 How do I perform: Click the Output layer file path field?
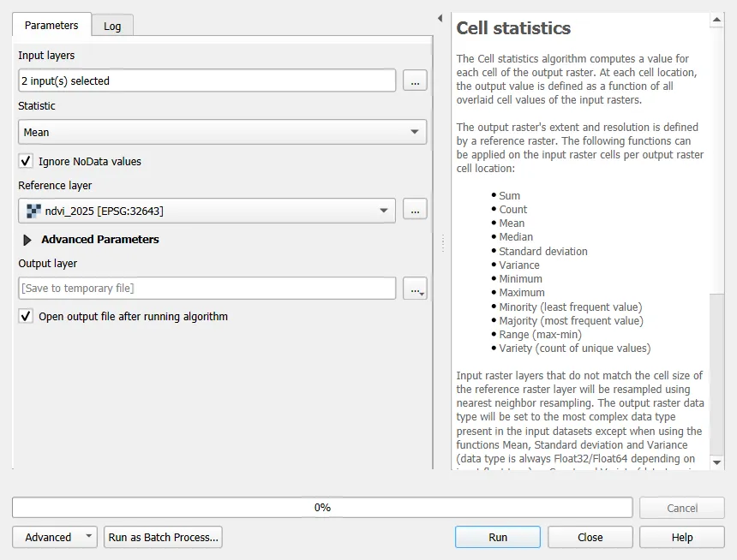tap(207, 288)
